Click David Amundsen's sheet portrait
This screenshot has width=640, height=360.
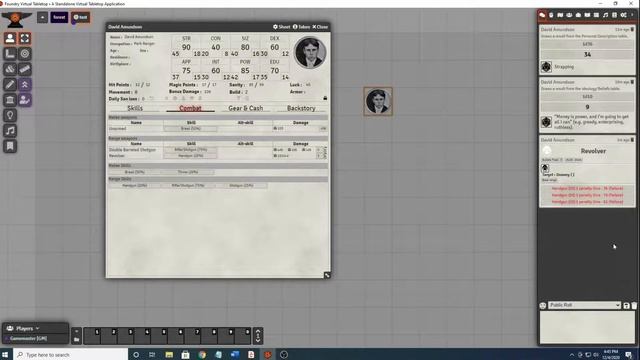(310, 52)
